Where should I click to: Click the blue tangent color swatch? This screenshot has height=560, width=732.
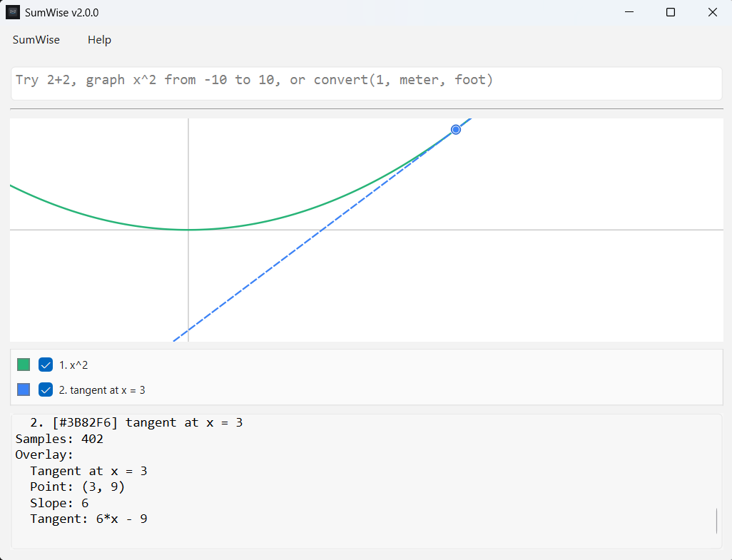24,390
